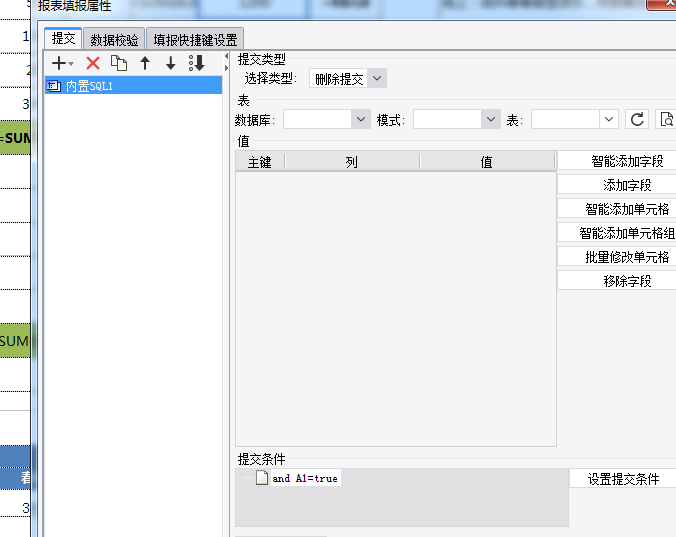
Task: Copy the selected submit item
Action: [119, 63]
